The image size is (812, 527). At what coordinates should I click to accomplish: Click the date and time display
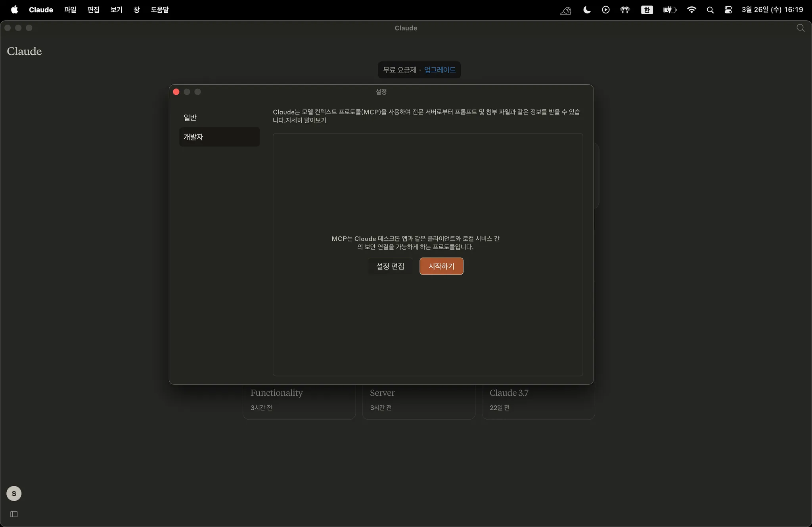pyautogui.click(x=772, y=10)
